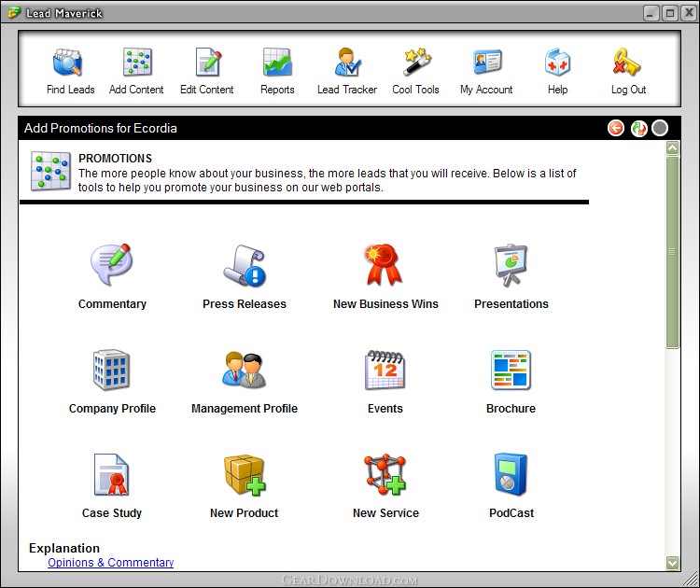Click the Commentary text label
Screen dimensions: 700x588
coord(112,304)
